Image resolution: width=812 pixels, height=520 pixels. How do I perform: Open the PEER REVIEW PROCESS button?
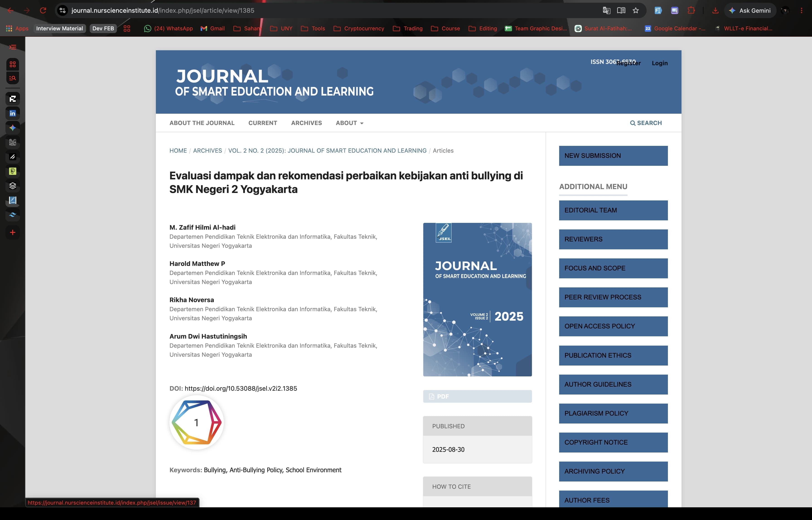(x=613, y=297)
